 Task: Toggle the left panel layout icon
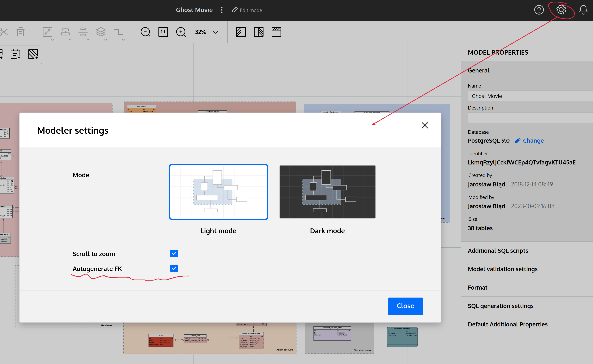(x=241, y=32)
